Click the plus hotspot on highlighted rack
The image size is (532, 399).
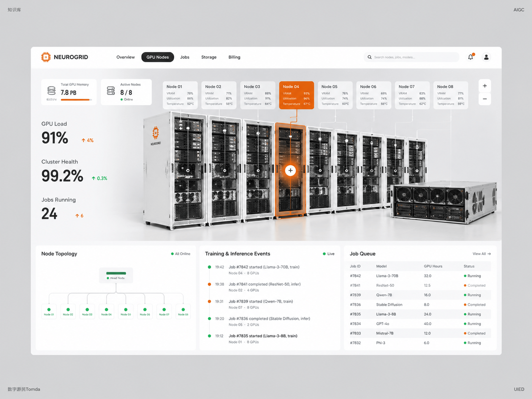click(x=290, y=171)
